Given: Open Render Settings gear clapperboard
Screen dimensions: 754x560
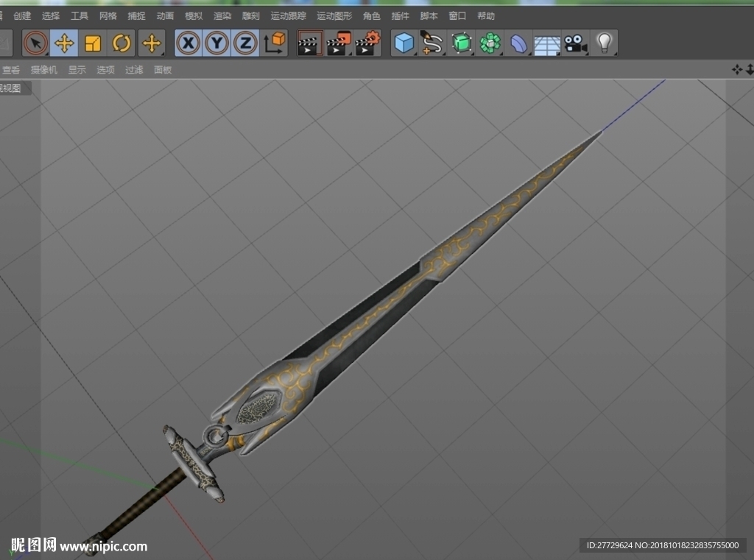Looking at the screenshot, I should [368, 43].
